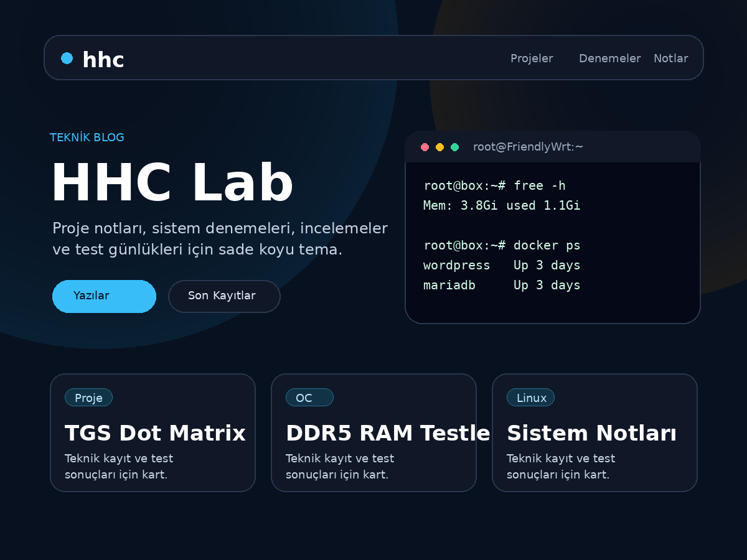Click the hero description paragraph text
Image resolution: width=747 pixels, height=560 pixels.
(x=220, y=239)
